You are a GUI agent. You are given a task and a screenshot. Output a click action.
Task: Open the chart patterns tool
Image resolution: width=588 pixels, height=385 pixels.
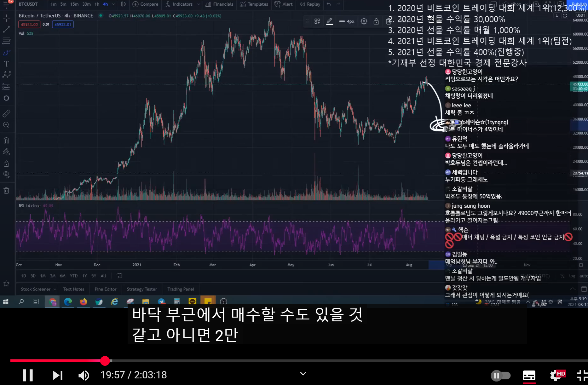coord(6,75)
